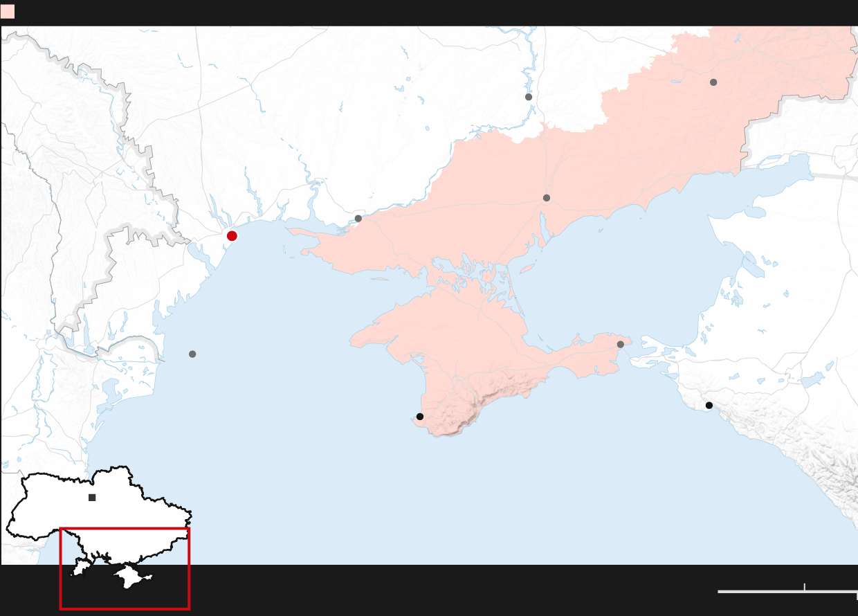Click the gray marker at Kerch on Crimea's eastern tip
The width and height of the screenshot is (858, 616).
click(x=621, y=345)
